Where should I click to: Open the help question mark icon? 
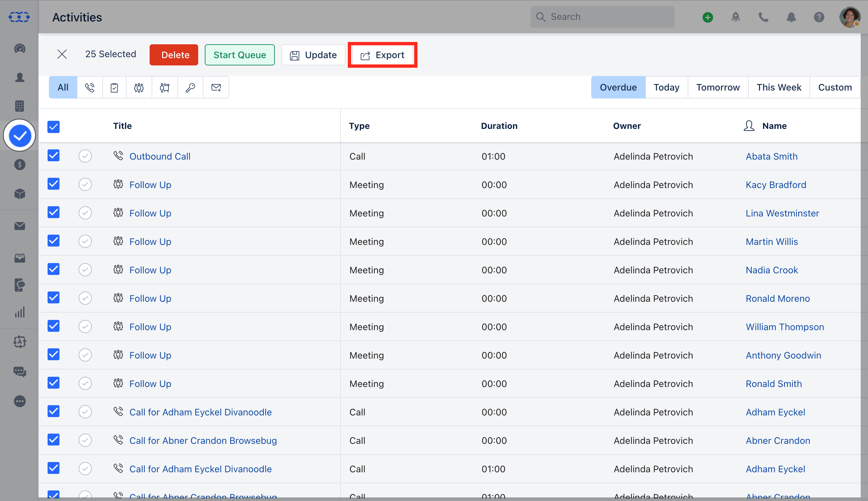click(x=819, y=17)
